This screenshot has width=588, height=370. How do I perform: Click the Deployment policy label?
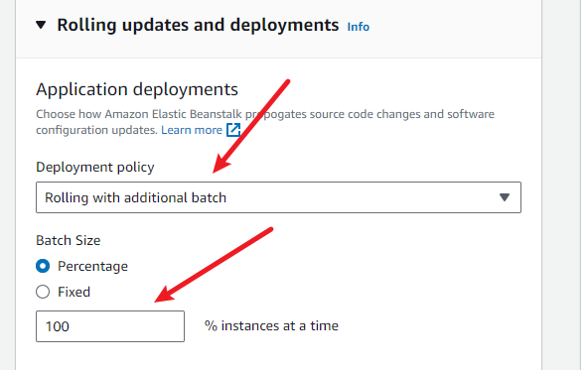tap(95, 167)
